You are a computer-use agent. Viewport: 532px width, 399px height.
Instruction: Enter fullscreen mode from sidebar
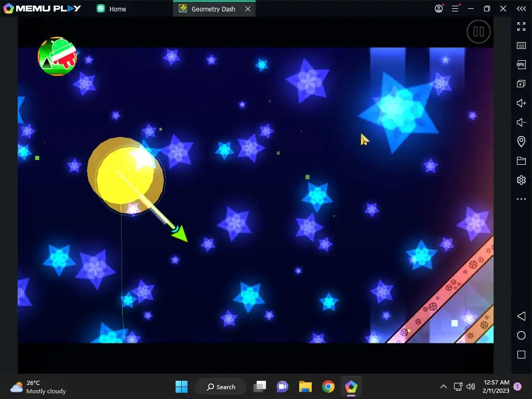(521, 26)
